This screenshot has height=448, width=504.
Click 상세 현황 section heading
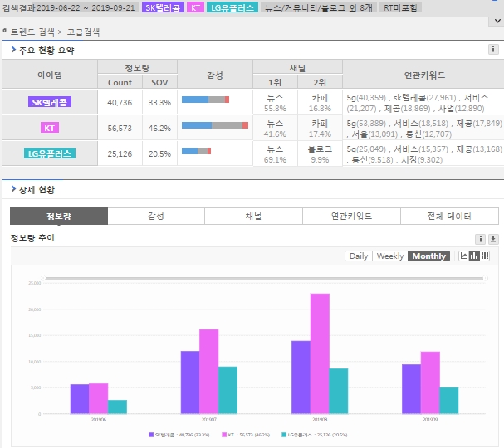pyautogui.click(x=37, y=190)
